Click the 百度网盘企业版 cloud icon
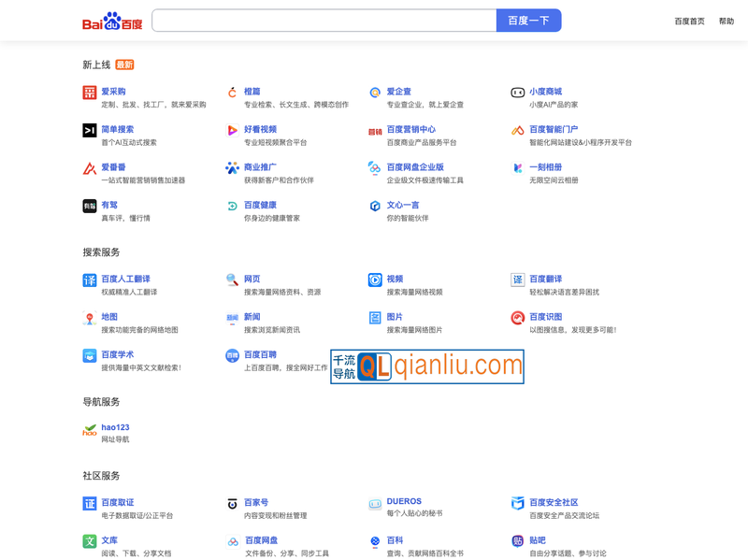 [375, 168]
